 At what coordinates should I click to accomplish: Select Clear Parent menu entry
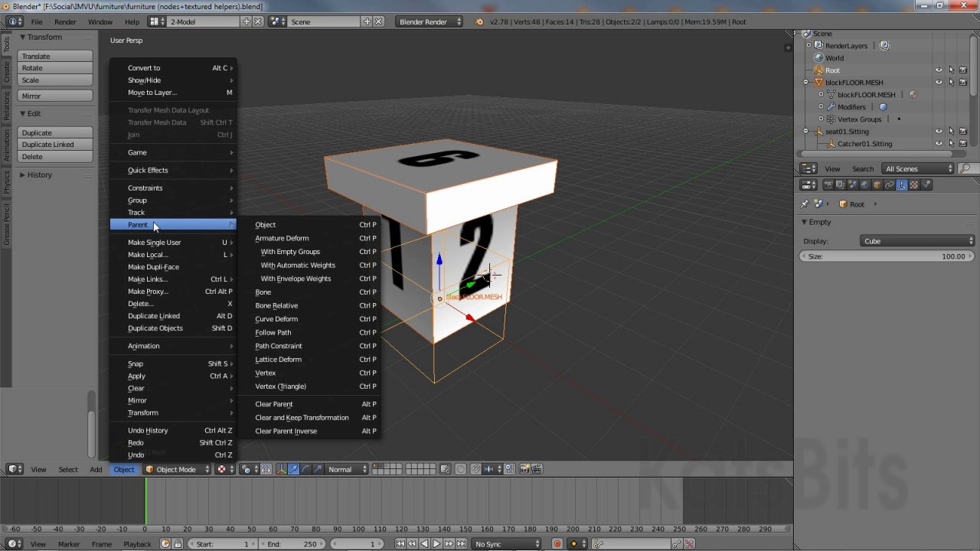click(274, 404)
